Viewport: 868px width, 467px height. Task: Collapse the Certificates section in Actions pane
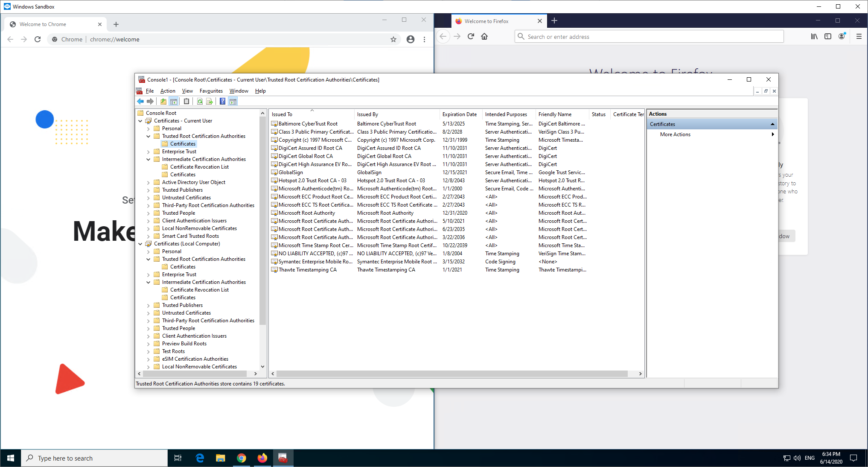(x=772, y=124)
